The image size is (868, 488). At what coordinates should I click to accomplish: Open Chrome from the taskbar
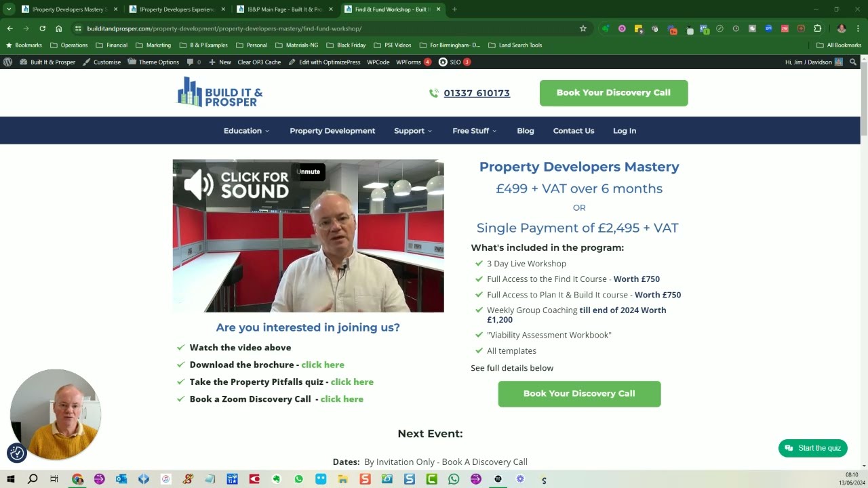(x=77, y=479)
